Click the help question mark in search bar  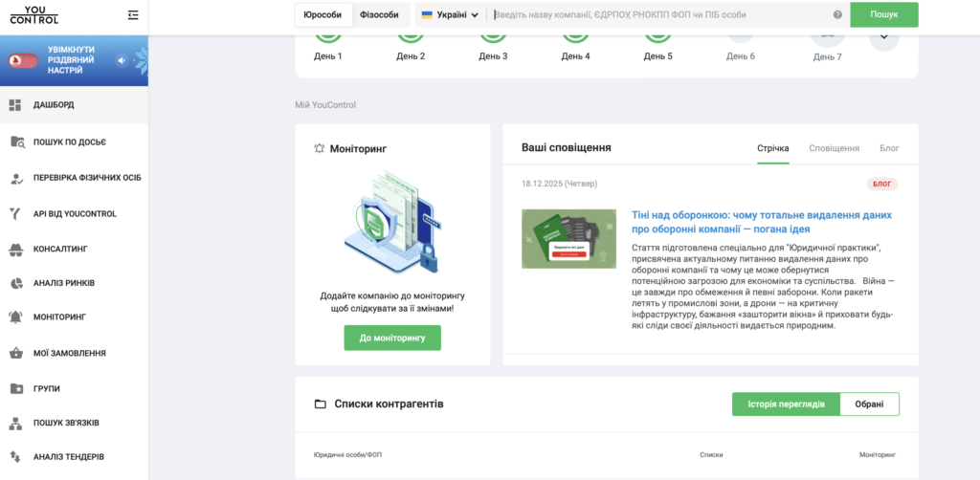pos(837,15)
